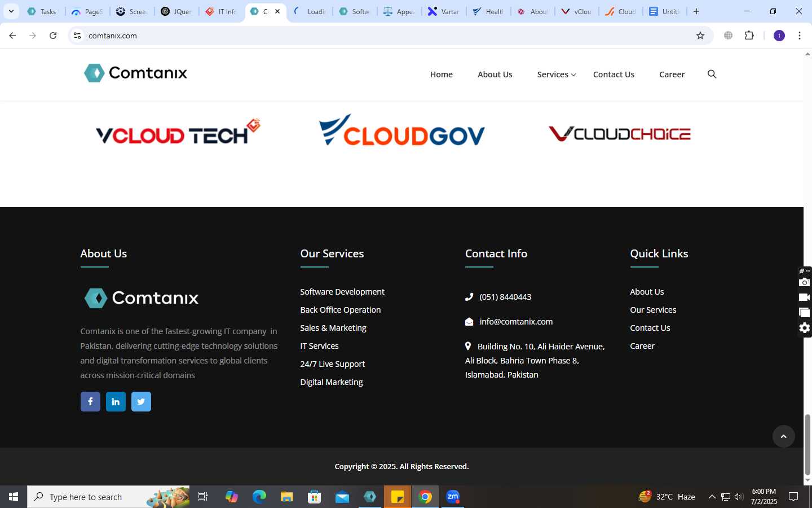Click the screenshots gallery icon on side panel

[x=804, y=313]
